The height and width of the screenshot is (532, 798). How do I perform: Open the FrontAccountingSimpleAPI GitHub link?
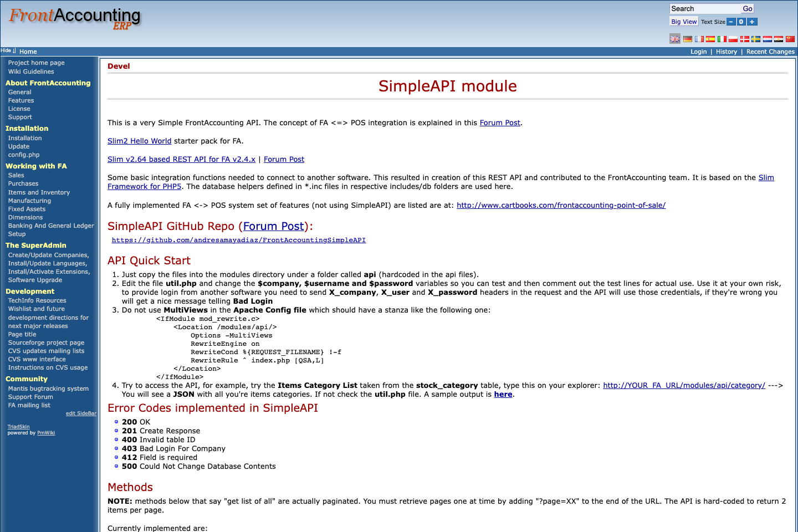[239, 240]
